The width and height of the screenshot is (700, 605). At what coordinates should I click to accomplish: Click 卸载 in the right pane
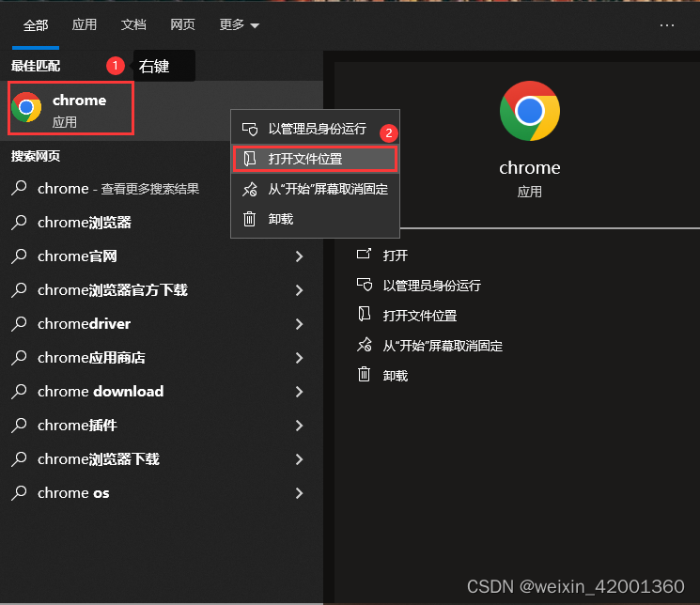coord(395,376)
